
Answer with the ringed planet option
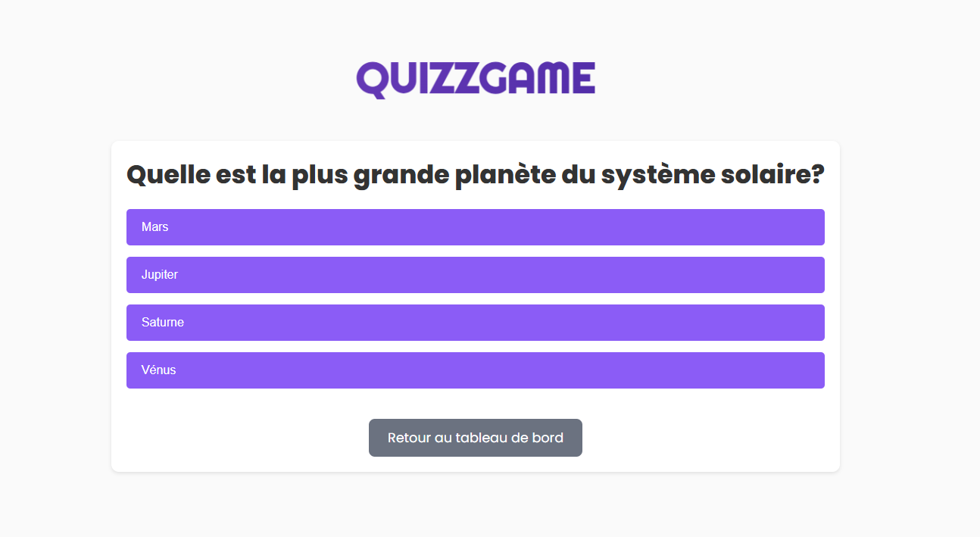pos(475,323)
